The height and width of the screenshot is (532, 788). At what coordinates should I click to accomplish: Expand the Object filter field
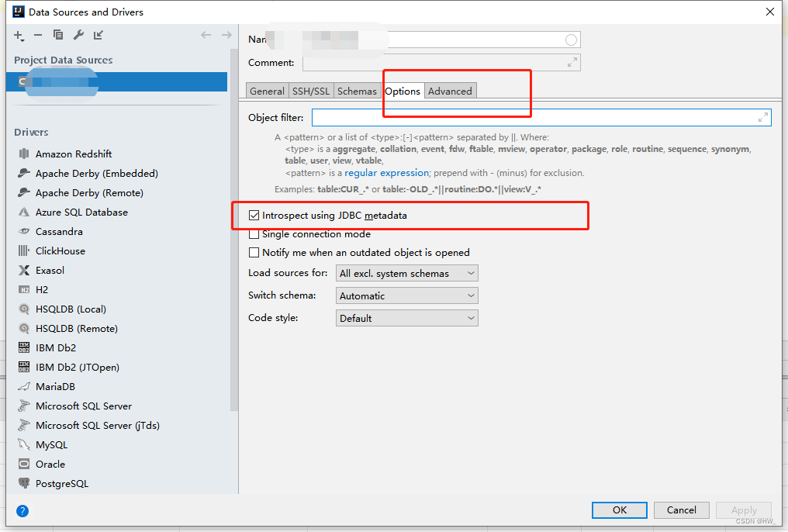click(x=763, y=118)
